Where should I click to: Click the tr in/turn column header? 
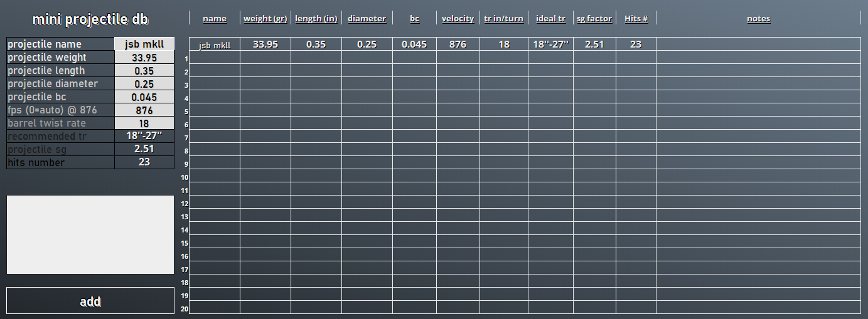(504, 18)
